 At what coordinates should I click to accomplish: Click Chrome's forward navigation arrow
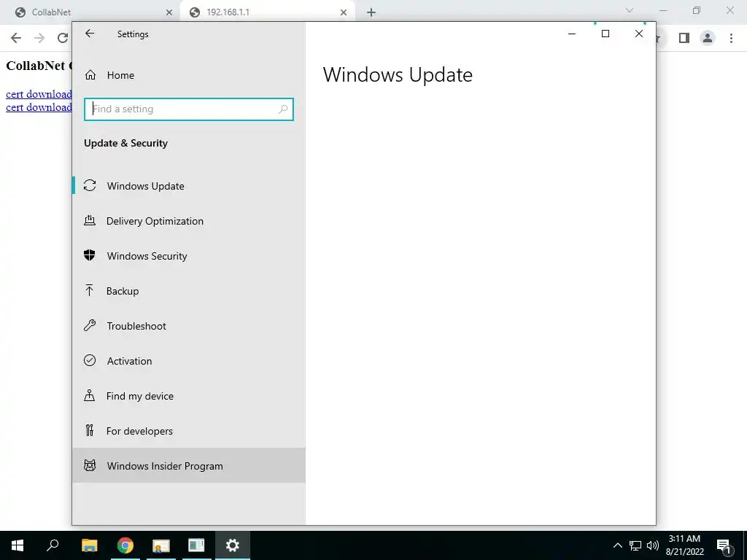tap(39, 38)
